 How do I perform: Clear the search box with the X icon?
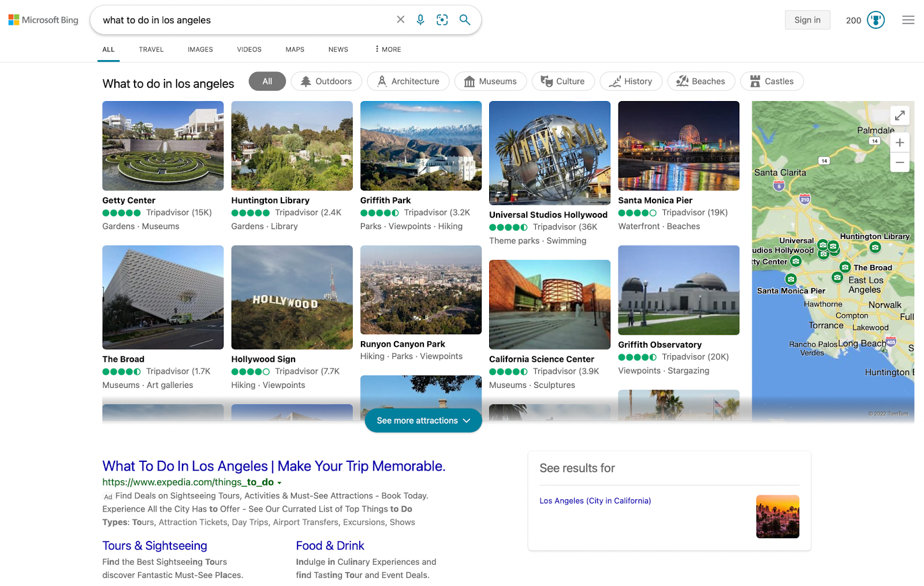click(x=400, y=20)
